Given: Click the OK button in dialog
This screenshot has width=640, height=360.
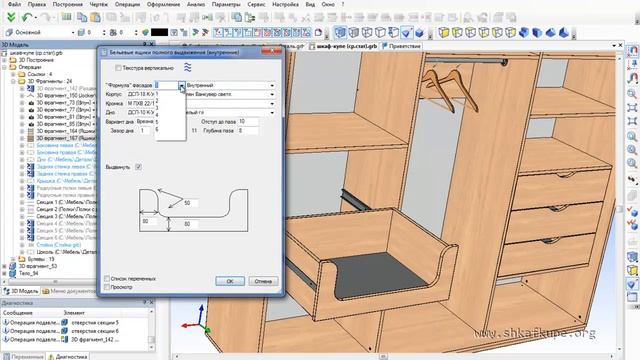Looking at the screenshot, I should (230, 281).
